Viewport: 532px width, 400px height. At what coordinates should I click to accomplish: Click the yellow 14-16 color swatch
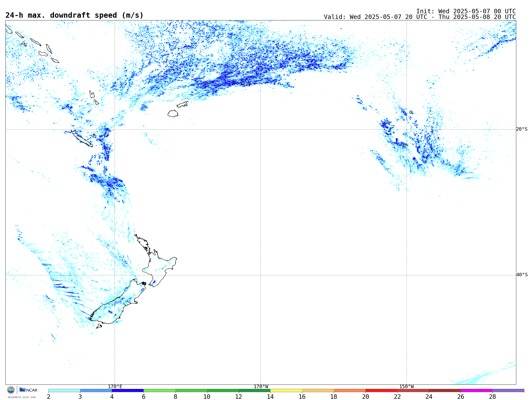286,391
